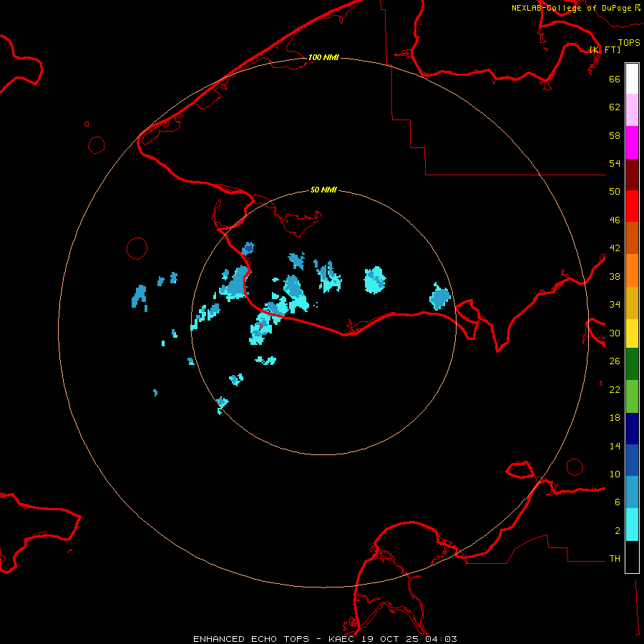Click the 18 value on the scale
Screen dimensions: 644x644
(x=615, y=418)
